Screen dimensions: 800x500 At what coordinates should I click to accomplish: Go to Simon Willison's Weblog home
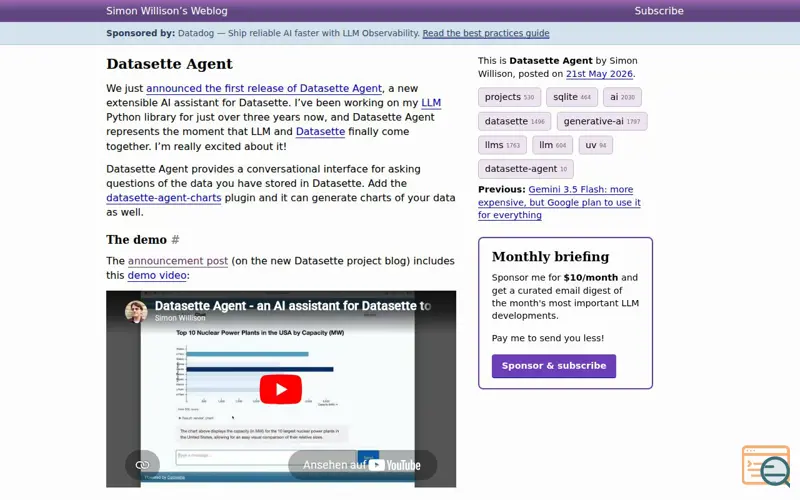click(167, 11)
